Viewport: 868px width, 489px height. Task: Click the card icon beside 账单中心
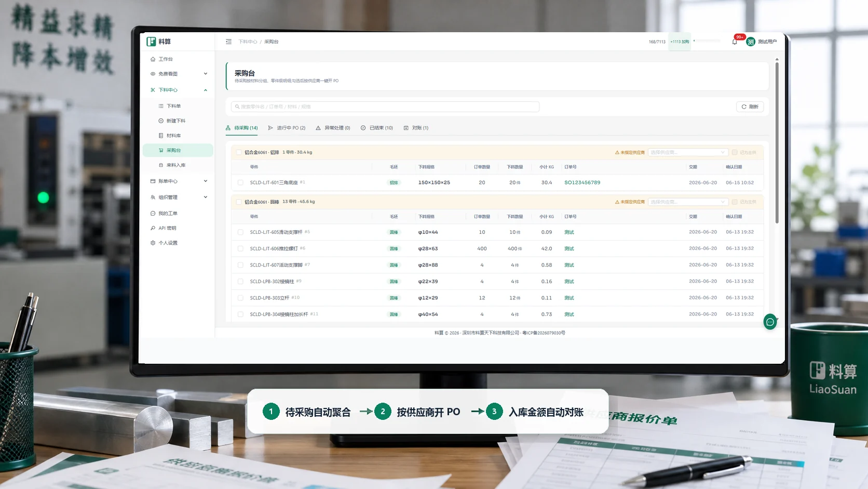tap(153, 181)
